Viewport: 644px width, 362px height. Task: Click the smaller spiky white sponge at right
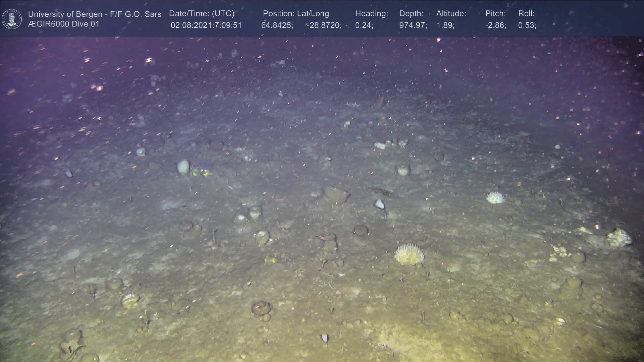[495, 197]
